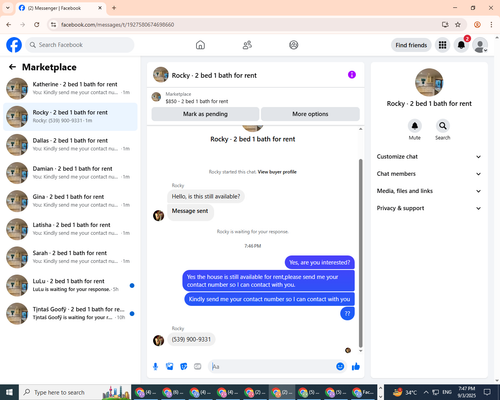The height and width of the screenshot is (400, 500).
Task: Expand the Chat members section
Action: pos(429,174)
